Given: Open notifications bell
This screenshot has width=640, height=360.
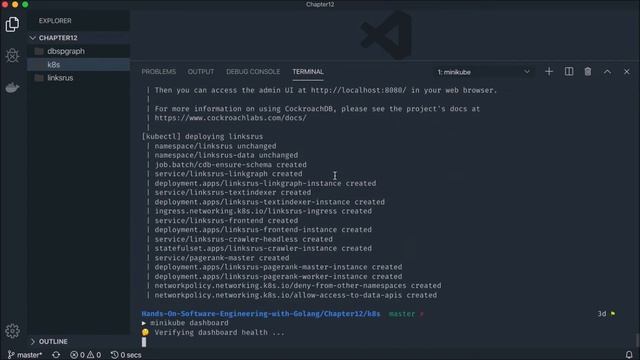Looking at the screenshot, I should point(629,355).
